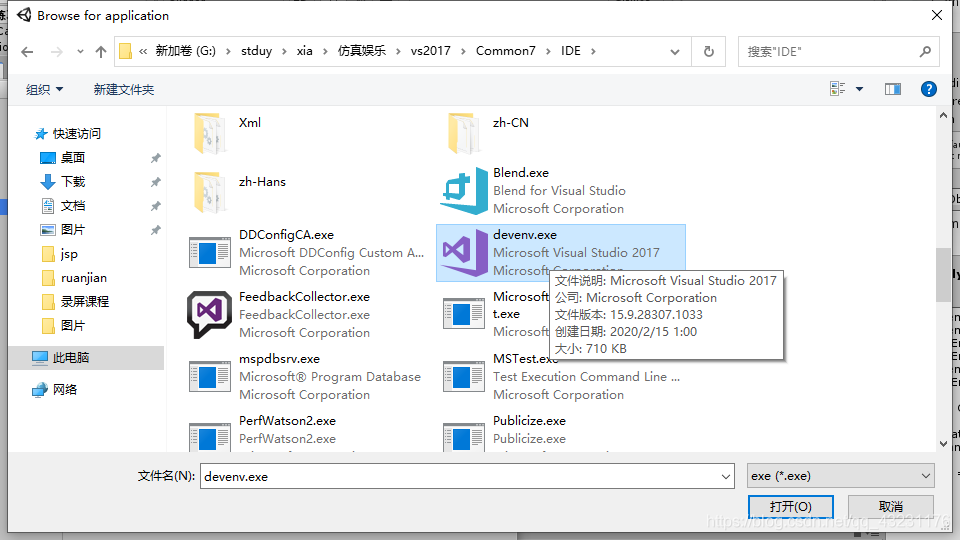This screenshot has width=960, height=540.
Task: Click the FeedbackCollector.exe file name
Action: pos(304,296)
